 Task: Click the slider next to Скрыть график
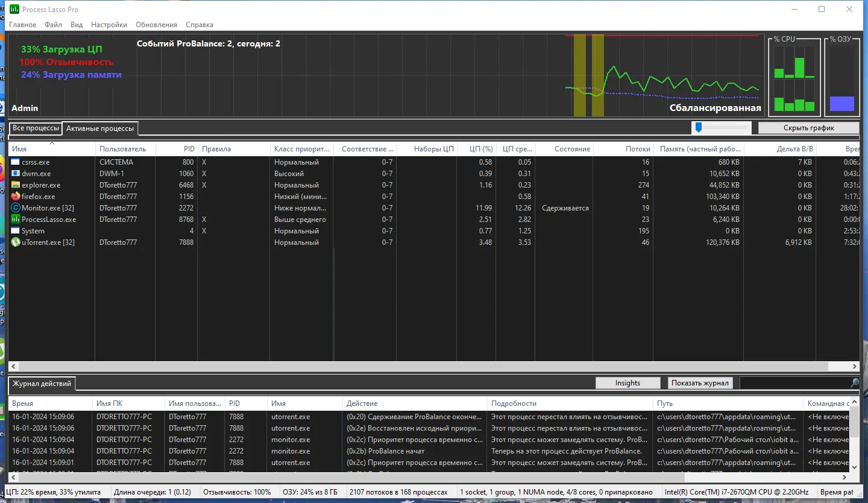[x=721, y=127]
